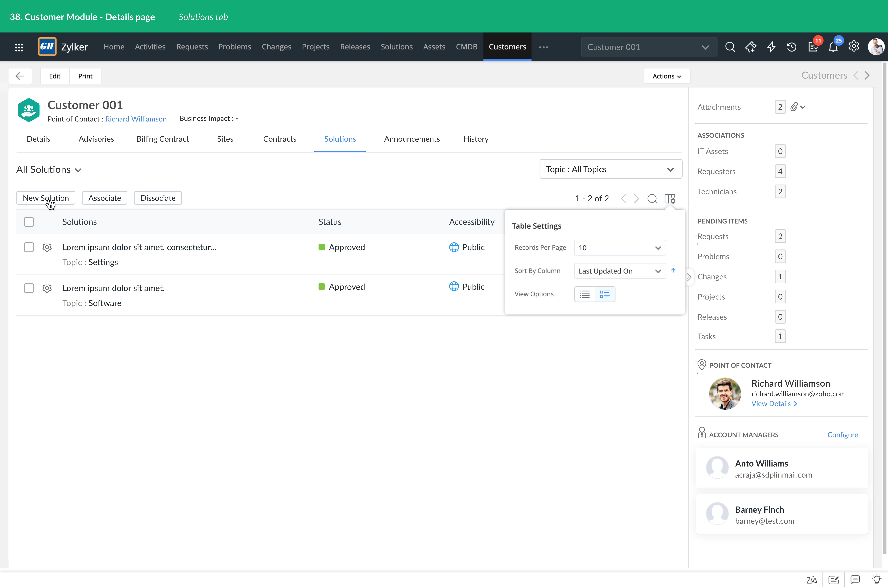Go back using the left arrow button
The height and width of the screenshot is (588, 888).
[x=20, y=76]
